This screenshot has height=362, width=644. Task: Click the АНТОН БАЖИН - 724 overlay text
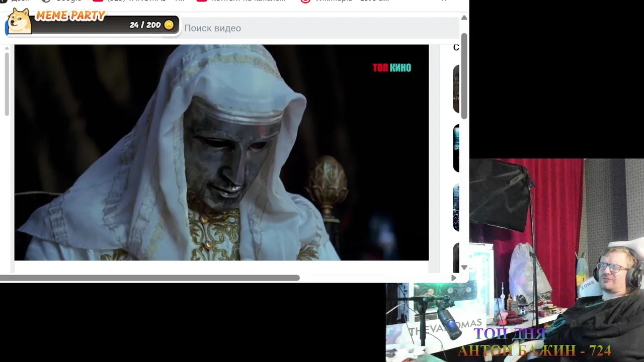[534, 350]
